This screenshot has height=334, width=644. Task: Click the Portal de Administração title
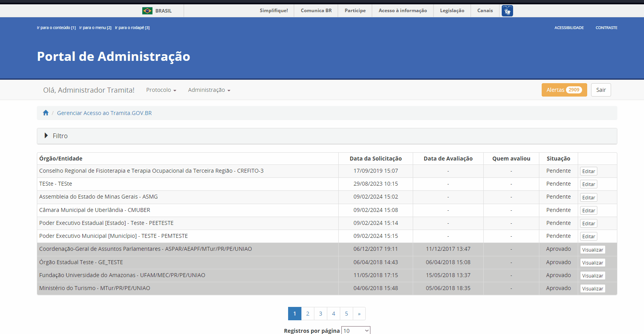[114, 57]
